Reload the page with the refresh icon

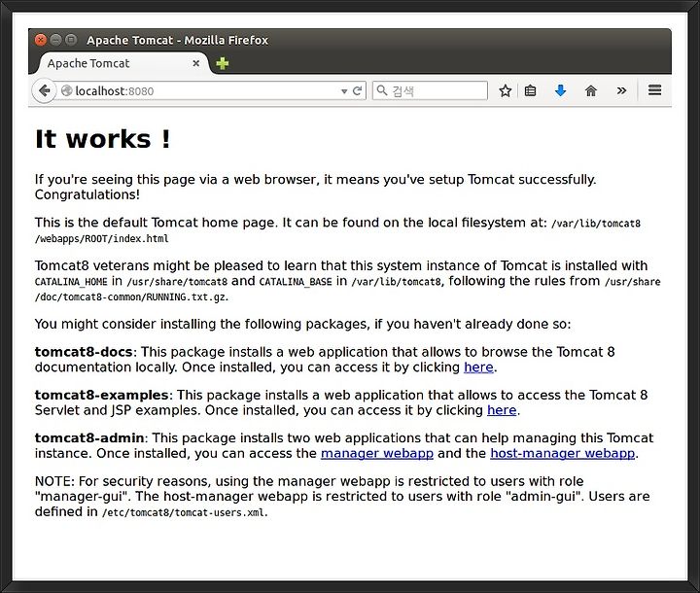click(x=357, y=91)
